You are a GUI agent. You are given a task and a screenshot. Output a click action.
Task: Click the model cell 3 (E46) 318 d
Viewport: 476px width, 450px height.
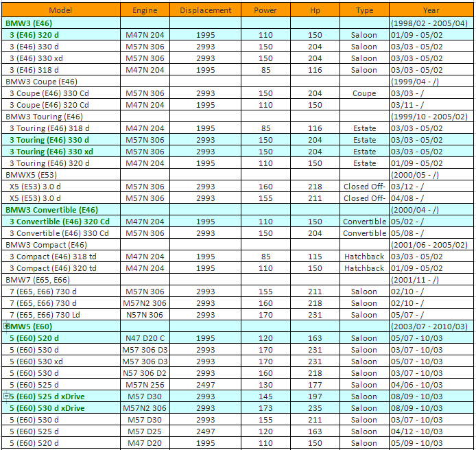[61, 70]
